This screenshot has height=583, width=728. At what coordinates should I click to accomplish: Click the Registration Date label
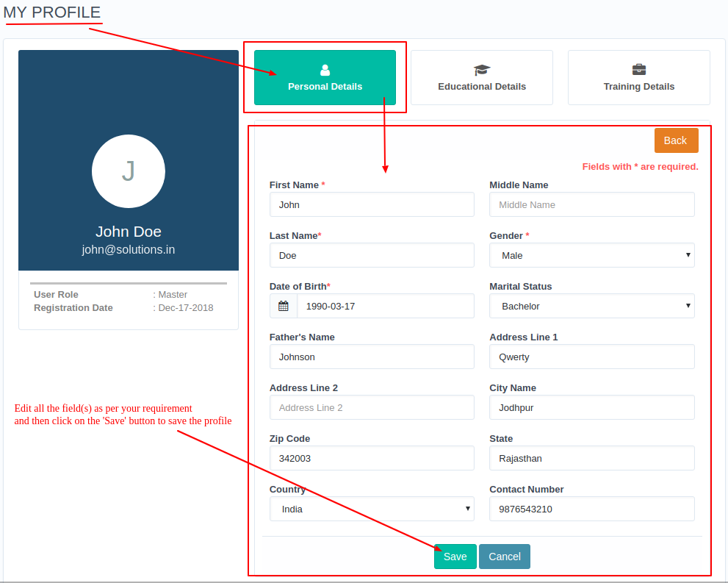coord(73,307)
